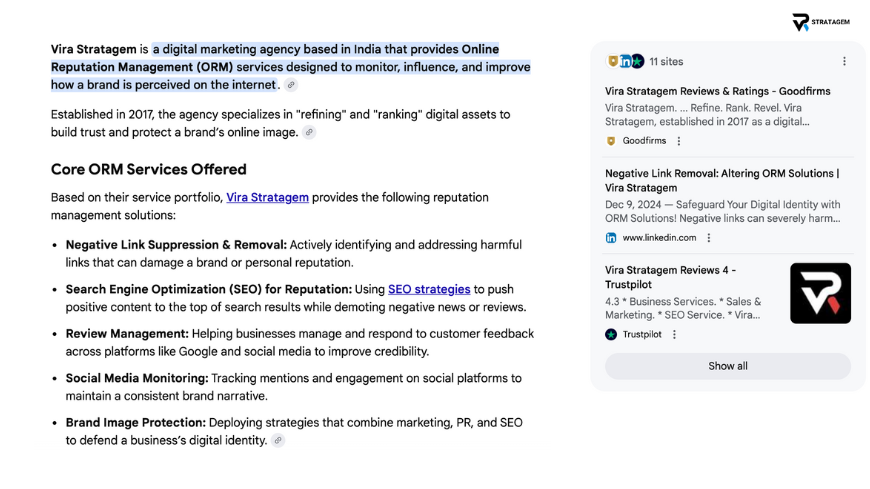Viewport: 870px width, 489px height.
Task: Open the three-dot options beside www.linkedin.com
Action: (709, 238)
